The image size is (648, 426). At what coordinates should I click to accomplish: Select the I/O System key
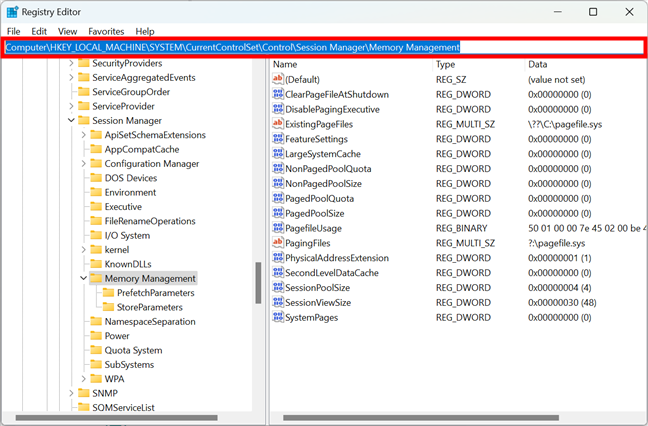point(127,236)
